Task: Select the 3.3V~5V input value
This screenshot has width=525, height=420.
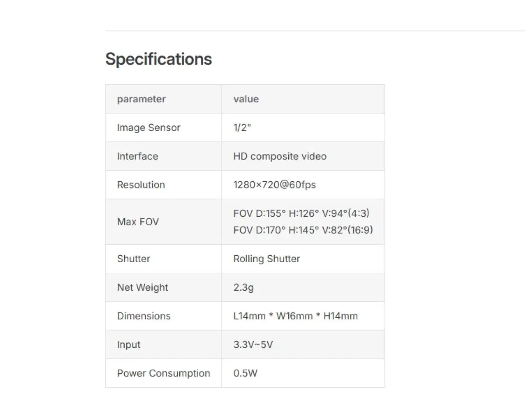Action: point(253,344)
